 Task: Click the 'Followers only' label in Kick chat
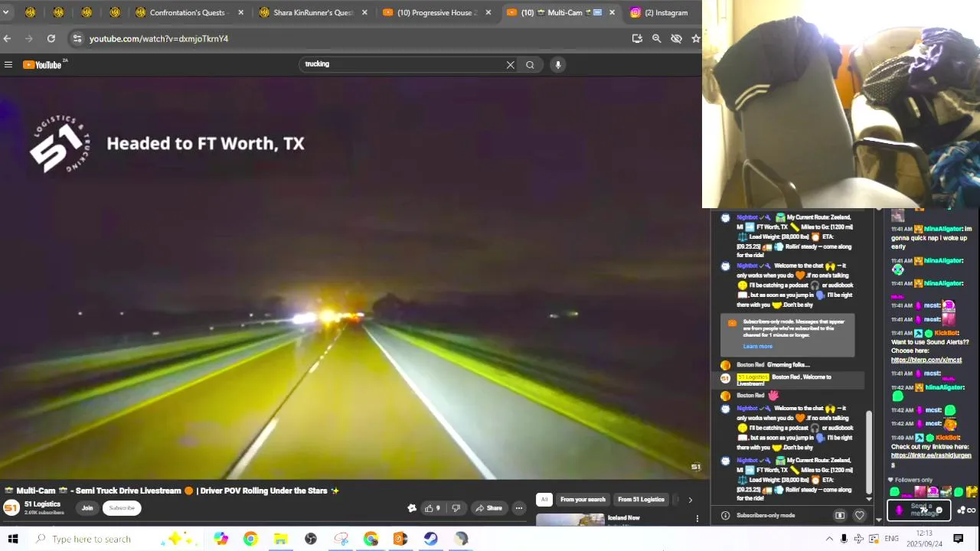[x=913, y=480]
